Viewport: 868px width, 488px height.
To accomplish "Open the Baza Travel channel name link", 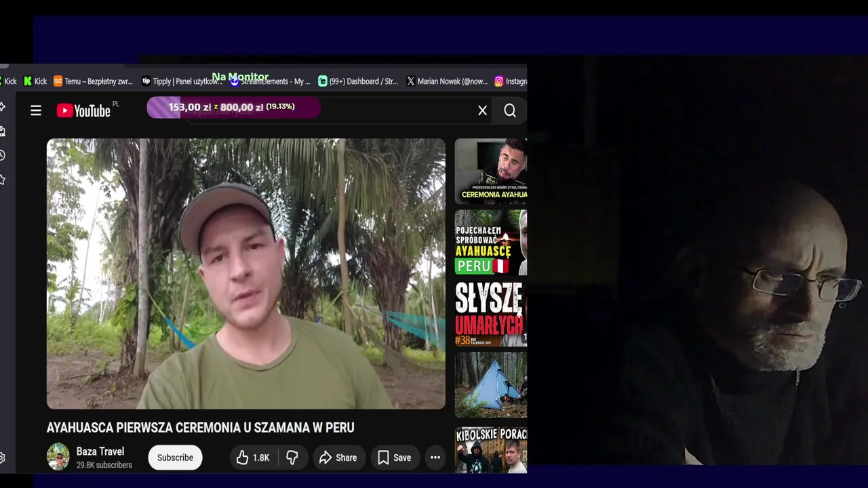I will 100,451.
